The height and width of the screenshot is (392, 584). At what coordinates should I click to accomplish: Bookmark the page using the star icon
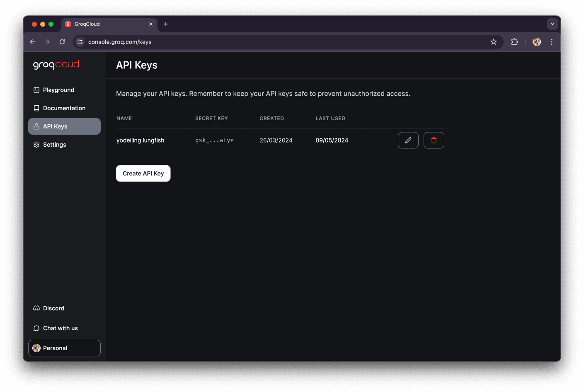tap(493, 42)
